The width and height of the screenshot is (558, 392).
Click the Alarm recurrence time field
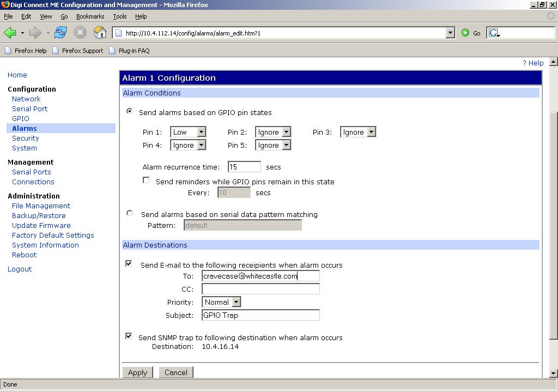(x=244, y=167)
